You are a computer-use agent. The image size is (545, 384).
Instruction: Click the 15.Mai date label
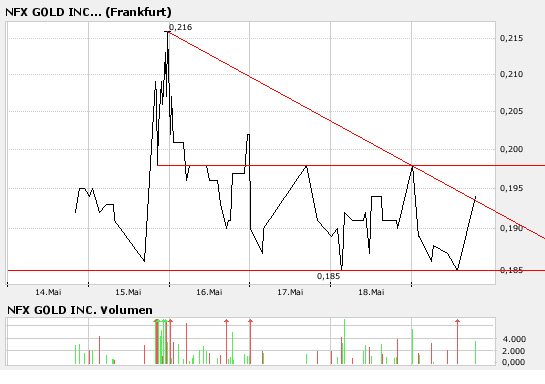point(129,292)
